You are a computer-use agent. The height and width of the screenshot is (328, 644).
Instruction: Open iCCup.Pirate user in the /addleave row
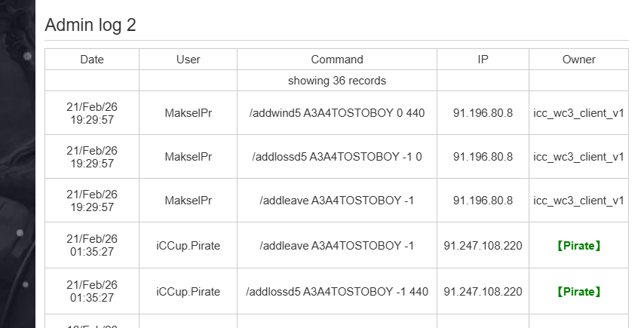click(x=188, y=246)
